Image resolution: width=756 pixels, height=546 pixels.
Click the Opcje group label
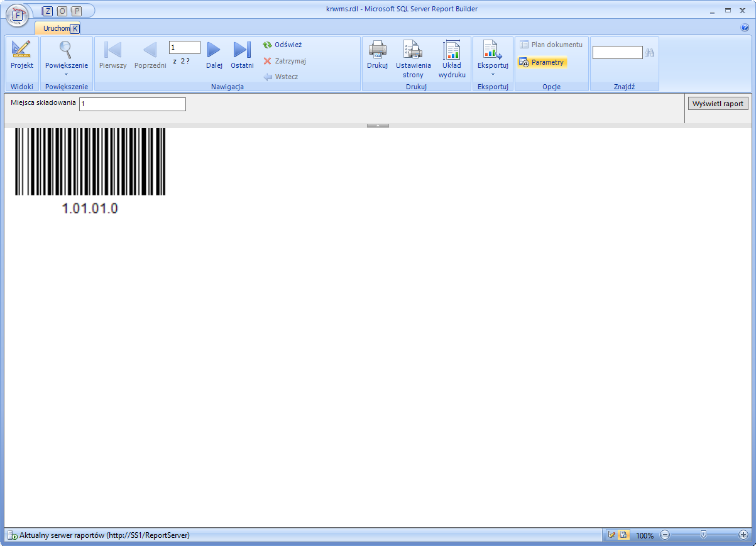pyautogui.click(x=551, y=87)
